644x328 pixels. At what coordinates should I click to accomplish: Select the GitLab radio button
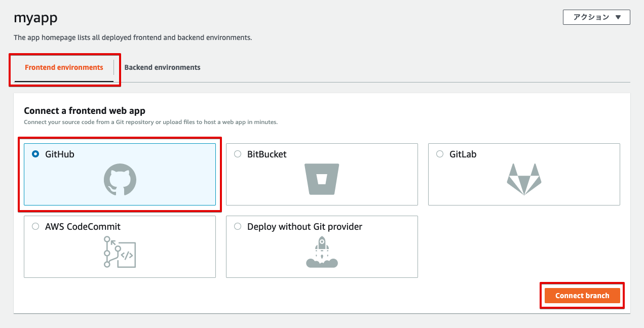click(440, 154)
